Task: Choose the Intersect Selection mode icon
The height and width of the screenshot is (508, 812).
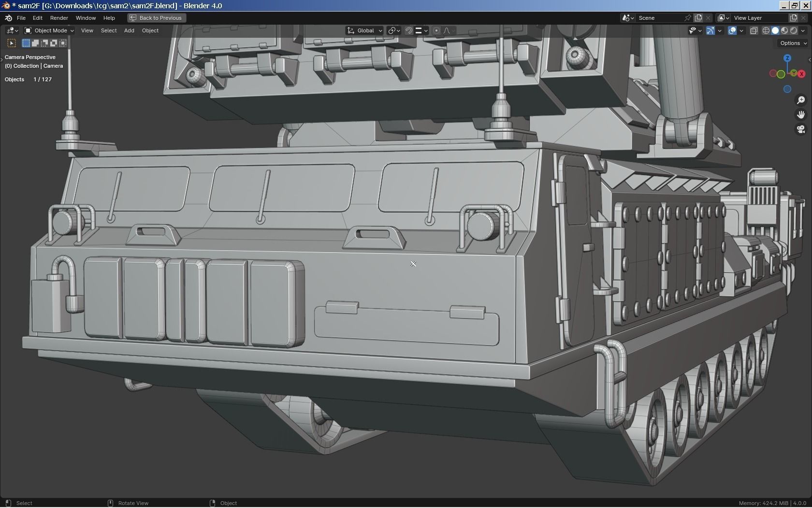Action: (63, 43)
